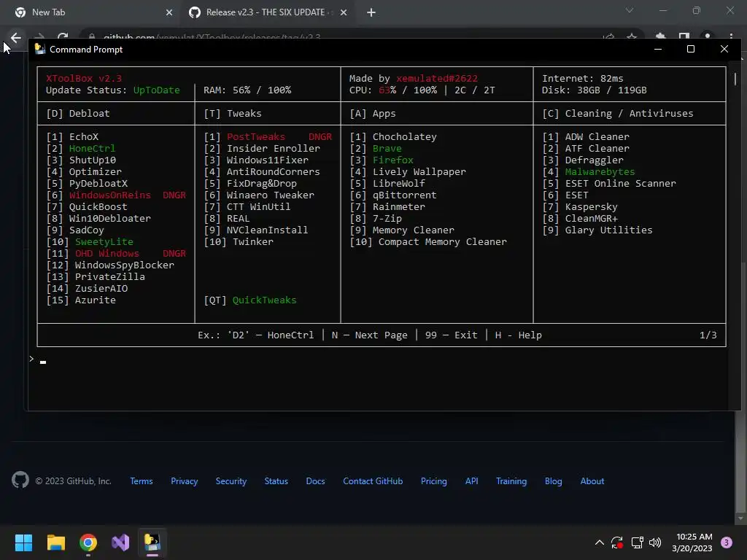Open the Privacy footer link
Screen dimensions: 747x560
(x=185, y=481)
